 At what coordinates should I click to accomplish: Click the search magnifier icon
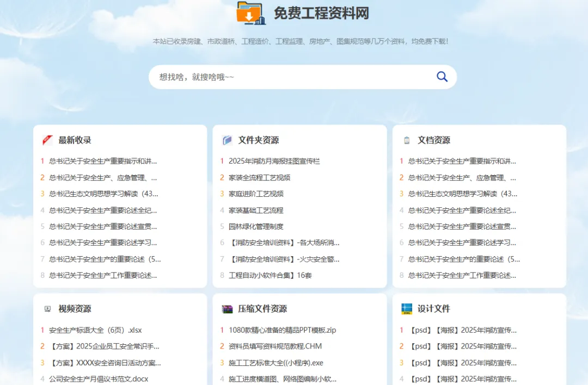(442, 77)
